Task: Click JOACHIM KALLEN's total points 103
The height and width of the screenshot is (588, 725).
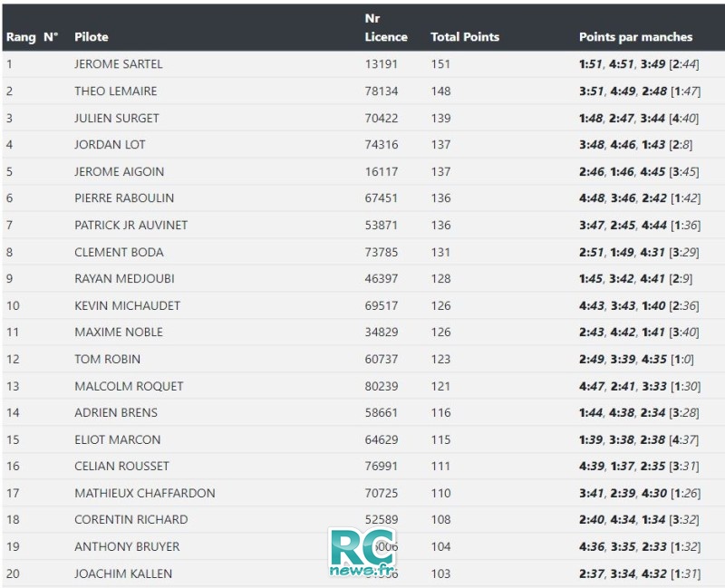Action: (440, 574)
